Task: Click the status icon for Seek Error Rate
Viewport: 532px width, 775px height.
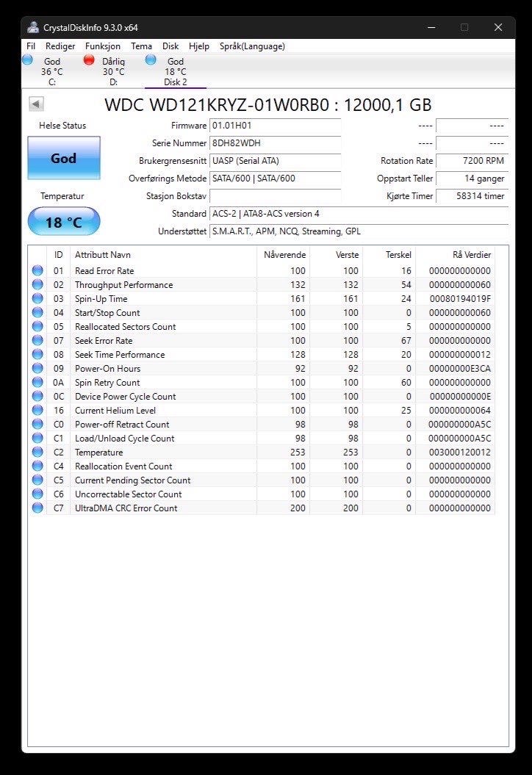Action: pos(37,340)
